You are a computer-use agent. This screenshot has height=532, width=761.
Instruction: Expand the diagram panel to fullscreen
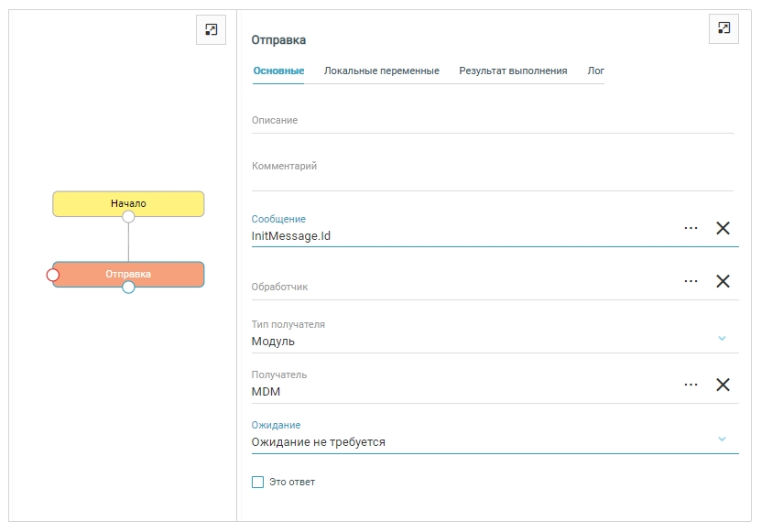(212, 30)
